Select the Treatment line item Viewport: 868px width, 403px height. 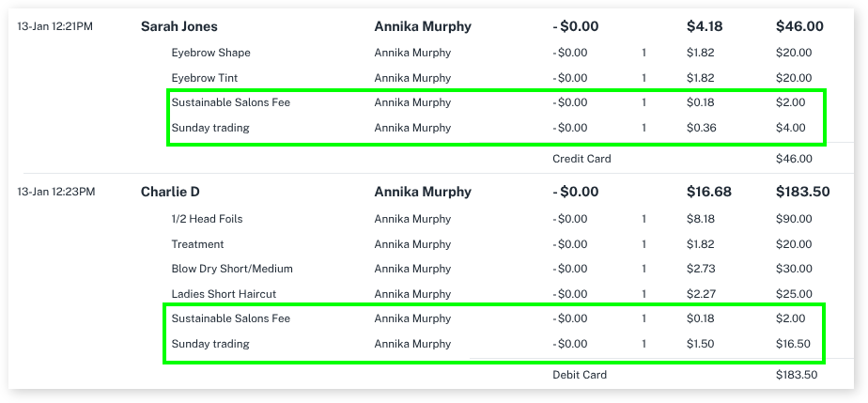pyautogui.click(x=197, y=244)
